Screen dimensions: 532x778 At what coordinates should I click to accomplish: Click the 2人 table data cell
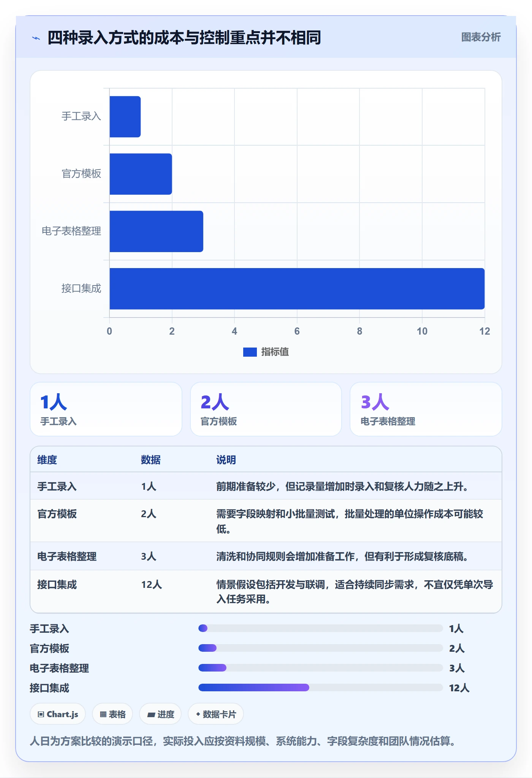pyautogui.click(x=149, y=514)
